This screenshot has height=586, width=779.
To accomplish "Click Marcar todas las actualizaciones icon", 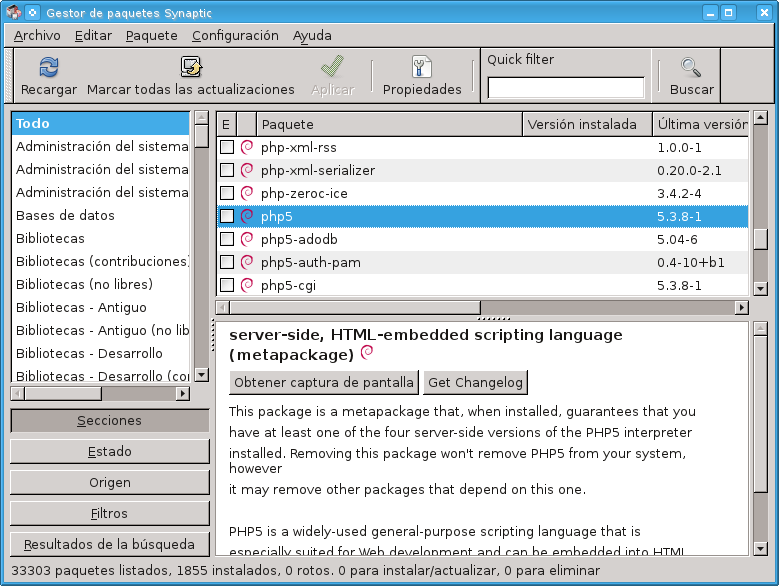I will 191,67.
